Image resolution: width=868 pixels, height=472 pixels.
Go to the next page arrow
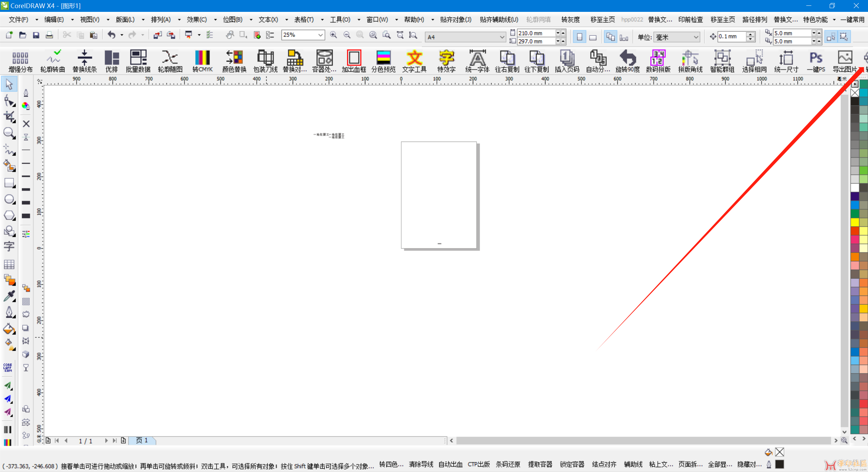point(106,440)
